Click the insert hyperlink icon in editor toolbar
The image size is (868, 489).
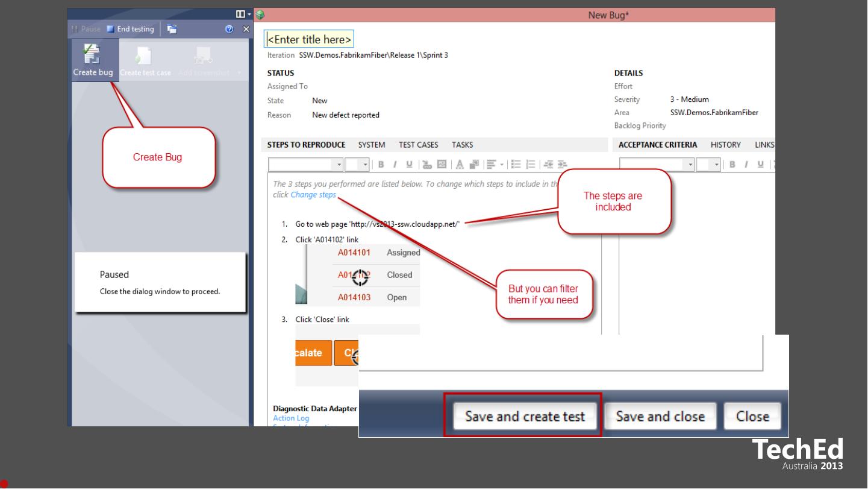click(x=428, y=165)
